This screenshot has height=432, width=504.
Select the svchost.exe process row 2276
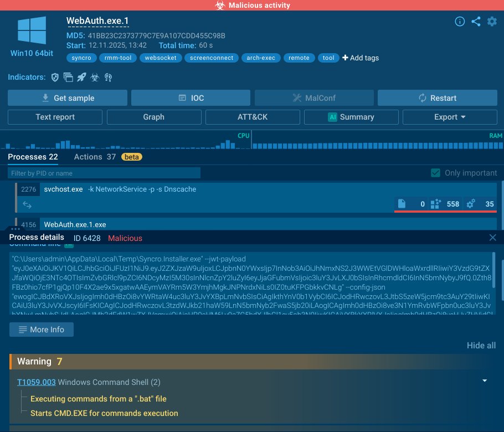(256, 197)
